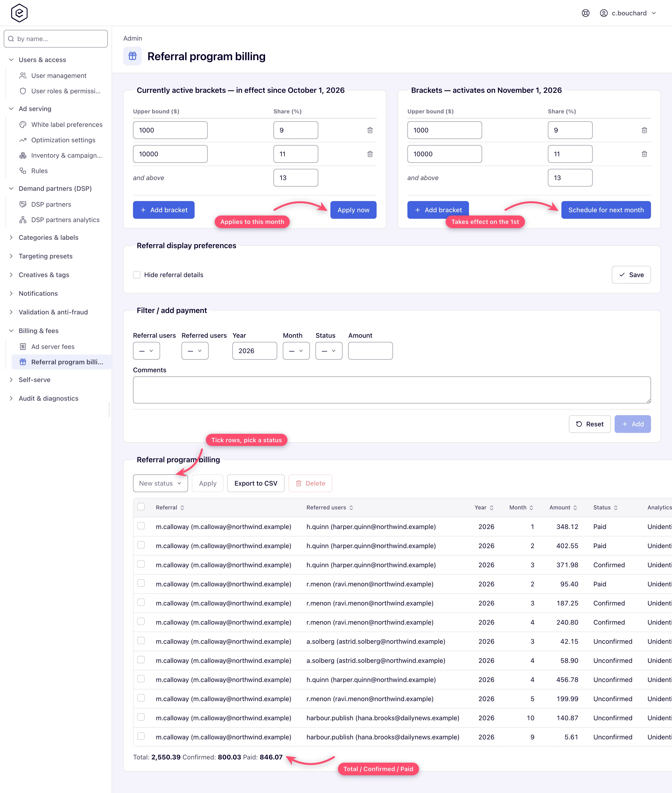This screenshot has width=672, height=793.
Task: Focus the sidebar search by name field
Action: tap(56, 39)
